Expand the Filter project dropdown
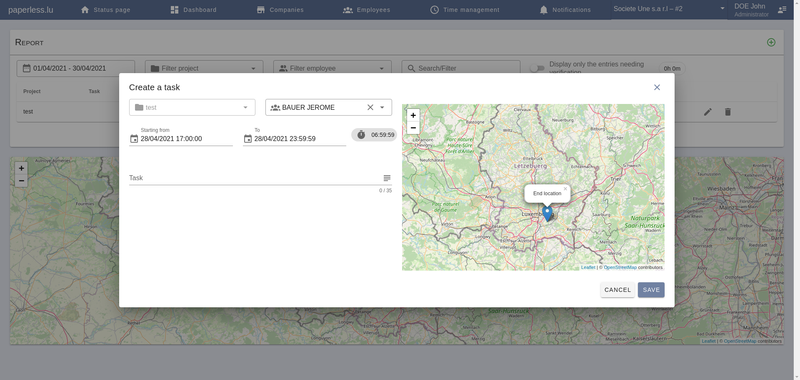800x380 pixels. click(204, 68)
